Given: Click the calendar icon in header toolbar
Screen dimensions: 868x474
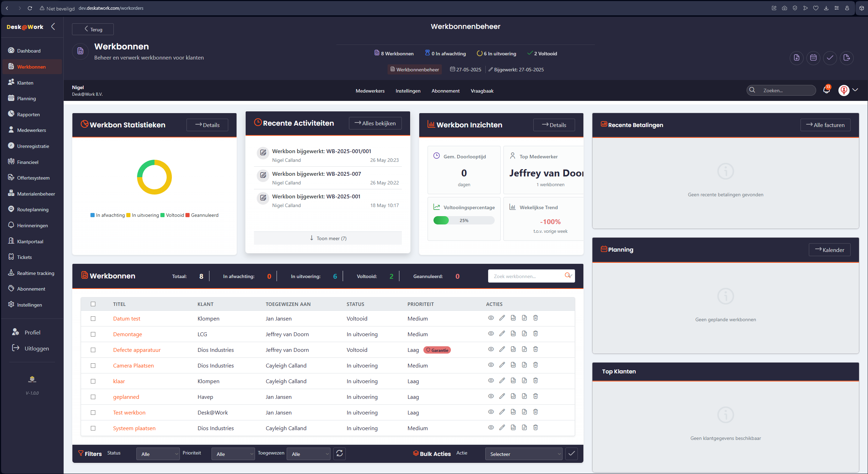Looking at the screenshot, I should (813, 58).
